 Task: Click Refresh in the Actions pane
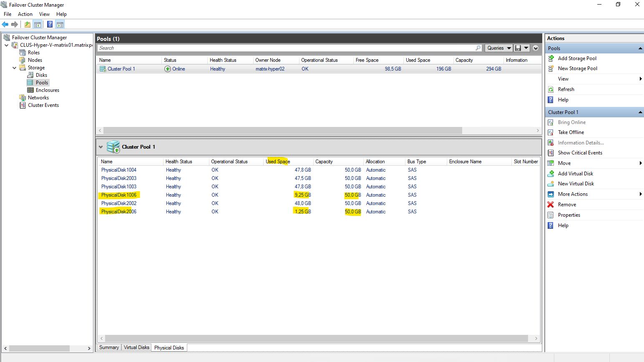(x=566, y=89)
